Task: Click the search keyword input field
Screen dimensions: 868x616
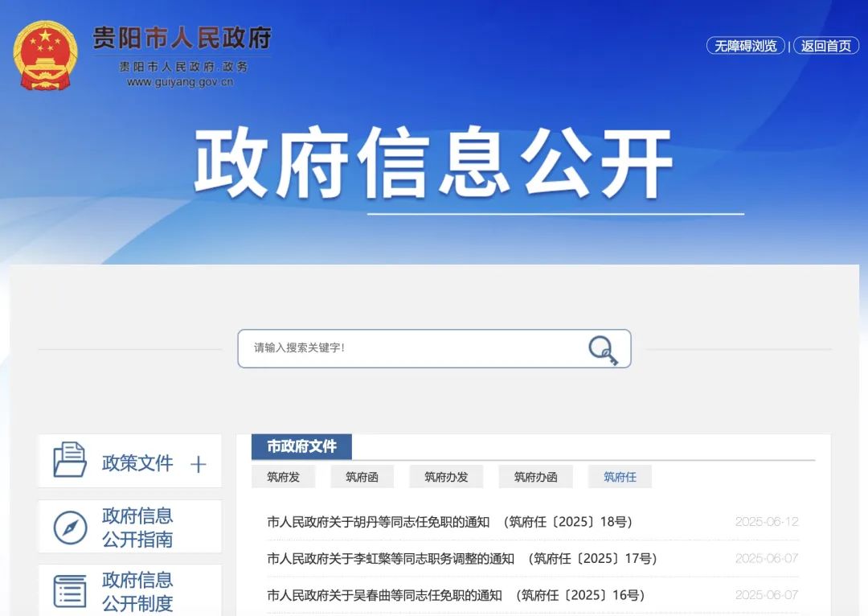Action: point(410,348)
